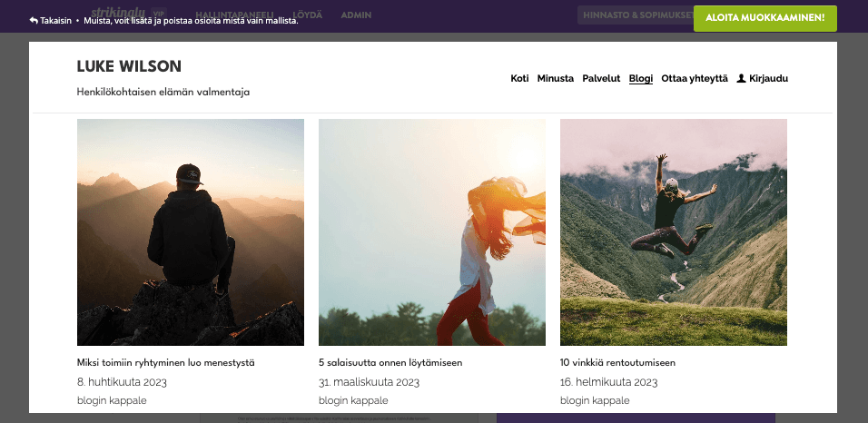Click the date 31. maaliskuuta 2023

(370, 382)
